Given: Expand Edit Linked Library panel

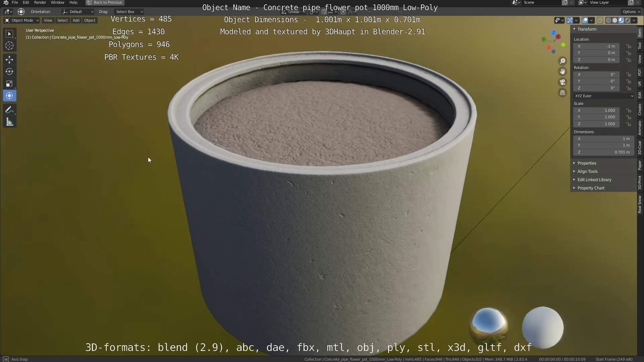Looking at the screenshot, I should pos(603,180).
